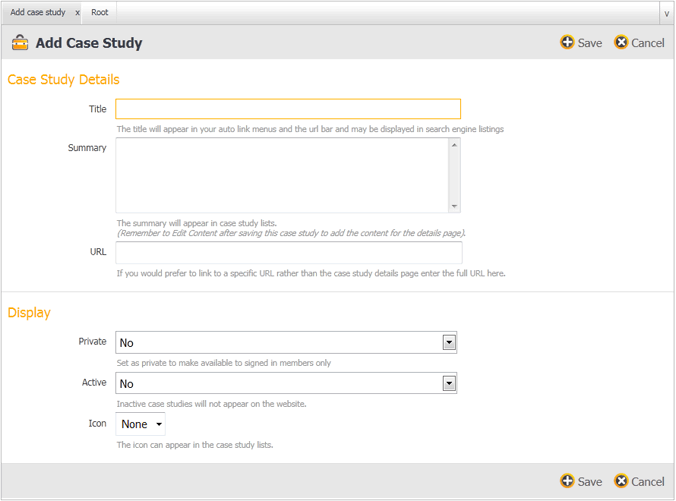Click into the URL input field
The height and width of the screenshot is (501, 676).
tap(288, 252)
